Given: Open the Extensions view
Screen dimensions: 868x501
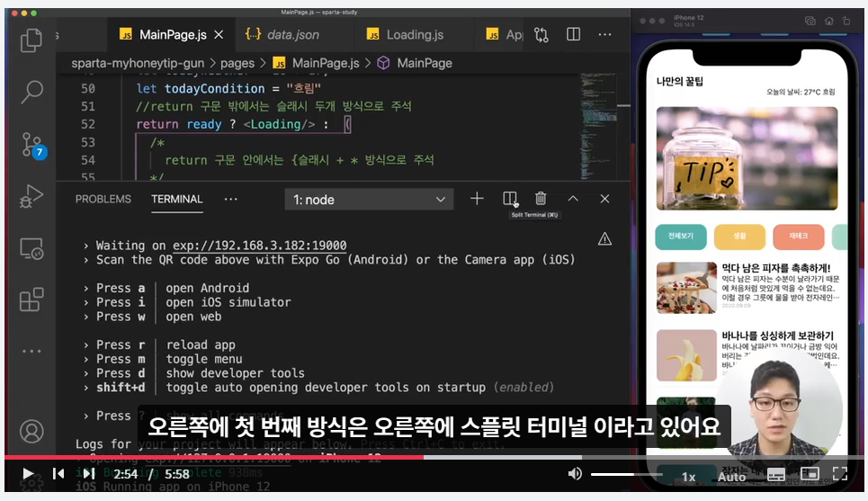Looking at the screenshot, I should coord(31,300).
